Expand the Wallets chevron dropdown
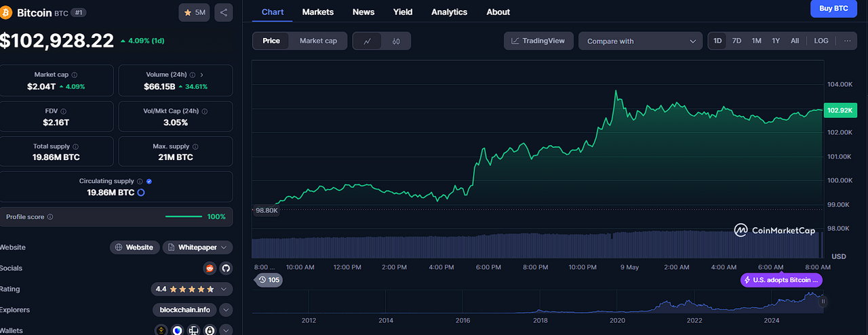Image resolution: width=868 pixels, height=335 pixels. [226, 331]
